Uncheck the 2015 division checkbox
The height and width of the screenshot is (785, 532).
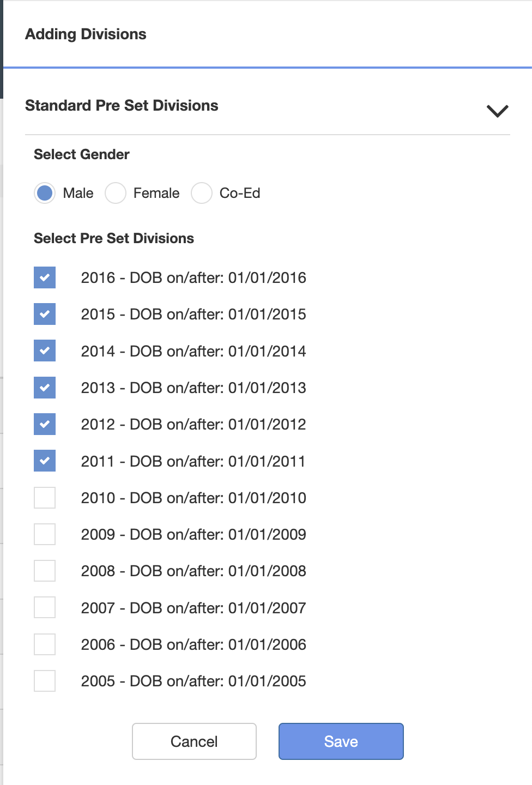[x=45, y=314]
